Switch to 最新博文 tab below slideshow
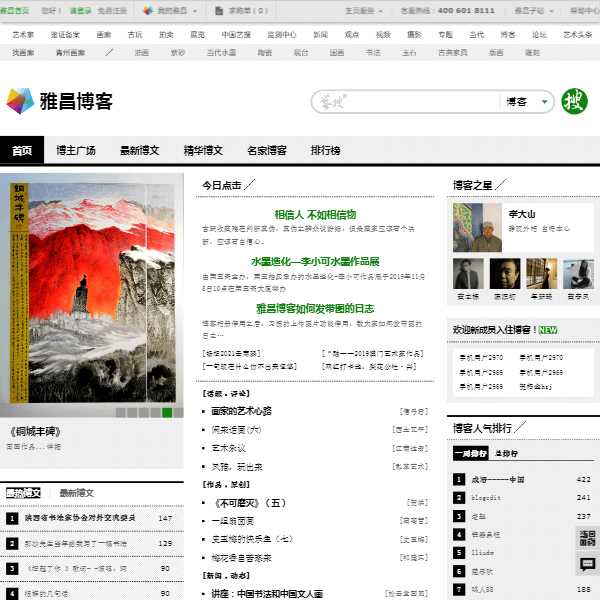Image resolution: width=600 pixels, height=600 pixels. click(77, 493)
